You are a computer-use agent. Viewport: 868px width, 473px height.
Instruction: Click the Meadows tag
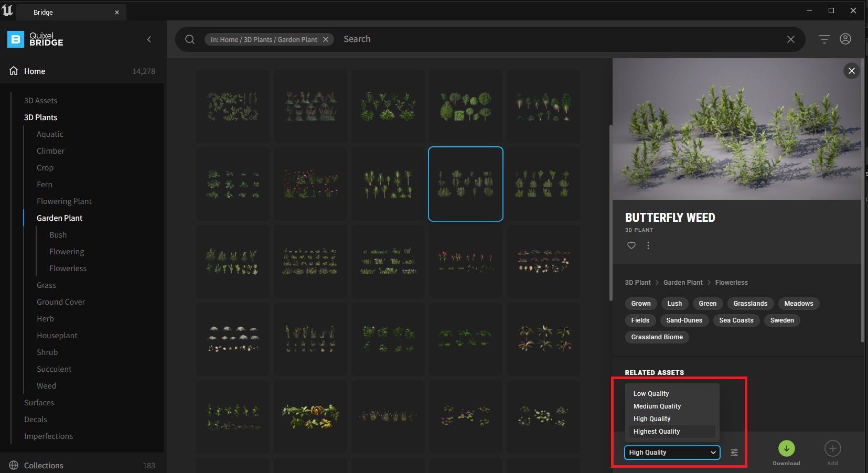coord(799,304)
